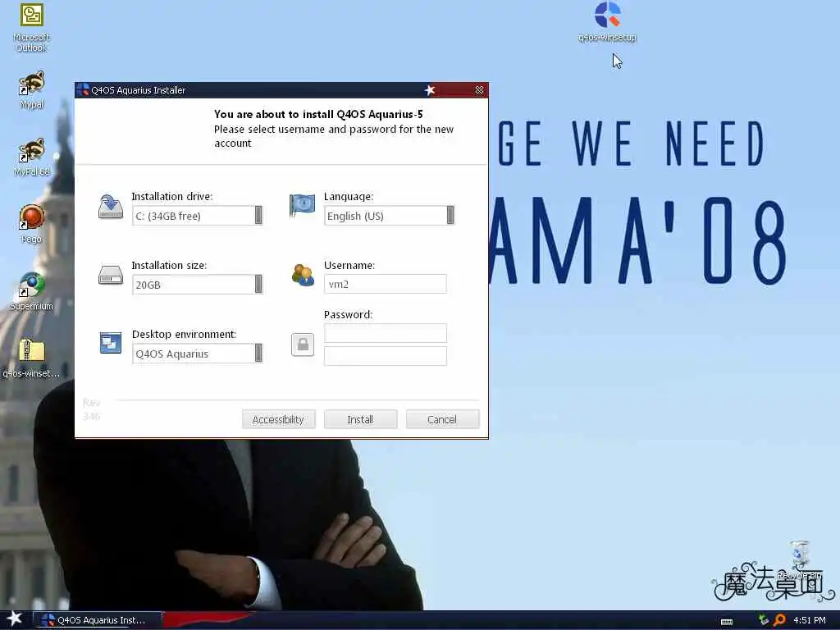Open the Desktop environment dropdown

[x=198, y=354]
